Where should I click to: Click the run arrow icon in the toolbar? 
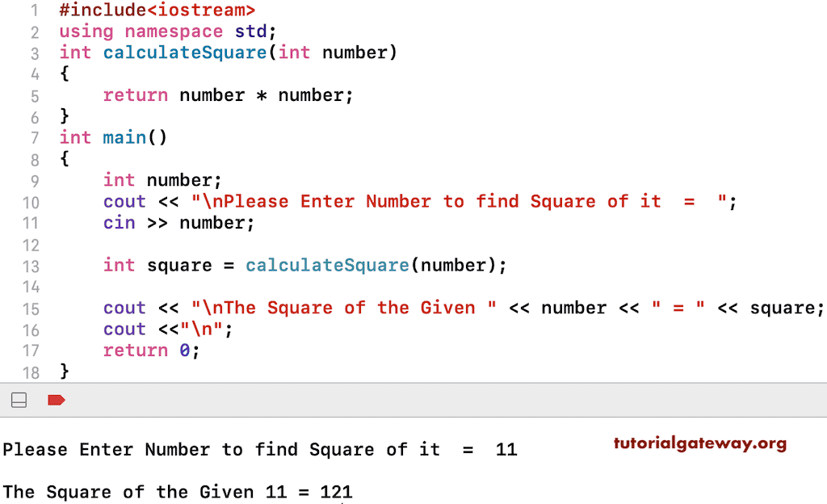click(x=56, y=400)
